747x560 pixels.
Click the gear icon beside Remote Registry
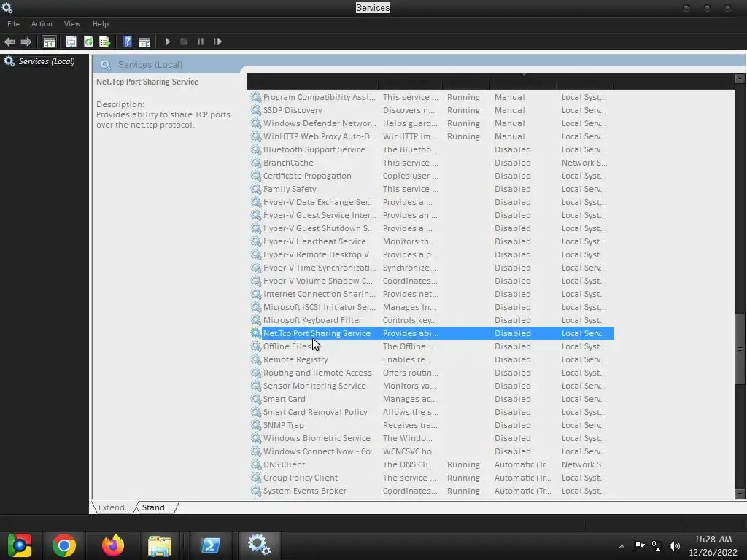(x=256, y=359)
